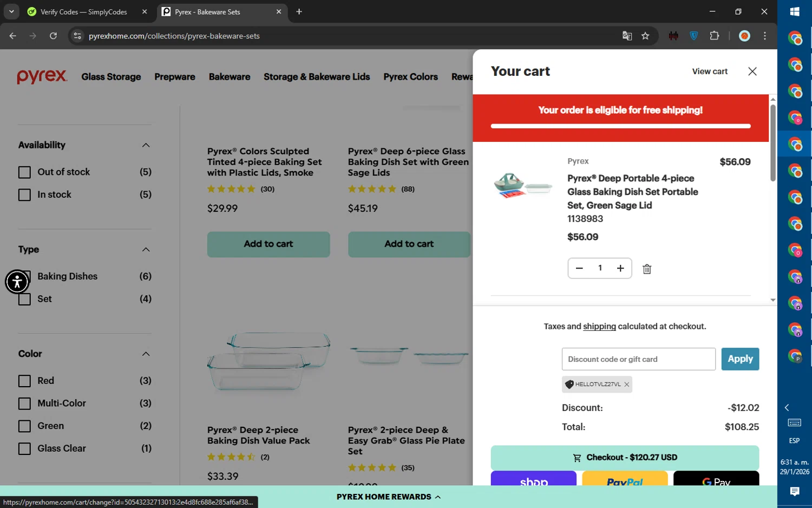The width and height of the screenshot is (812, 508).
Task: Open the Pyrex Colors menu
Action: [411, 77]
